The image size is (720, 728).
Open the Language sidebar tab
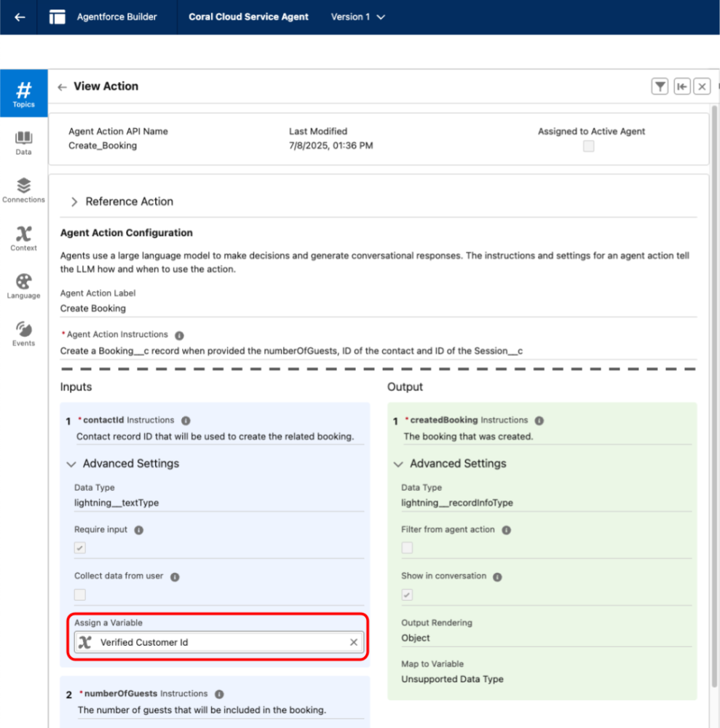pos(24,286)
